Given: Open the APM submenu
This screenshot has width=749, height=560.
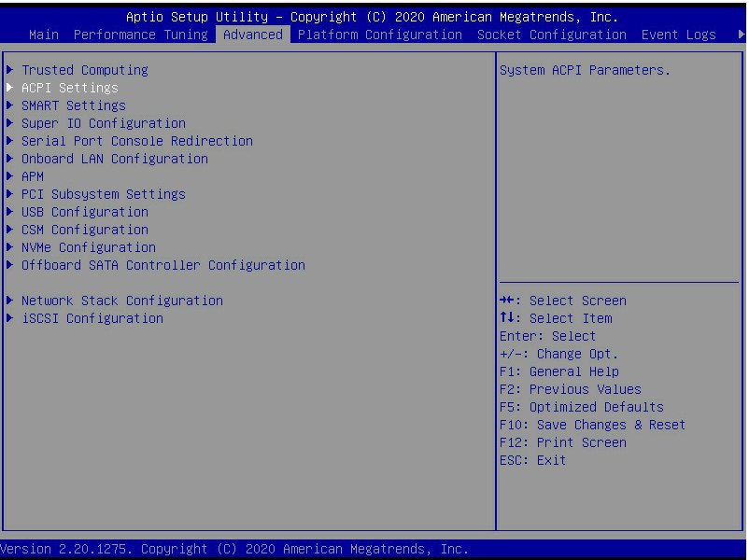Looking at the screenshot, I should pos(33,176).
